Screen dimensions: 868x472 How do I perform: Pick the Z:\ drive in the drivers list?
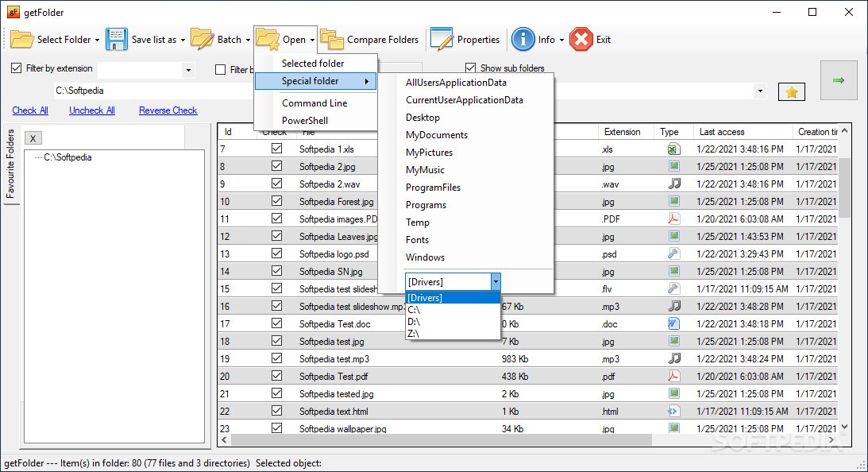tap(453, 334)
